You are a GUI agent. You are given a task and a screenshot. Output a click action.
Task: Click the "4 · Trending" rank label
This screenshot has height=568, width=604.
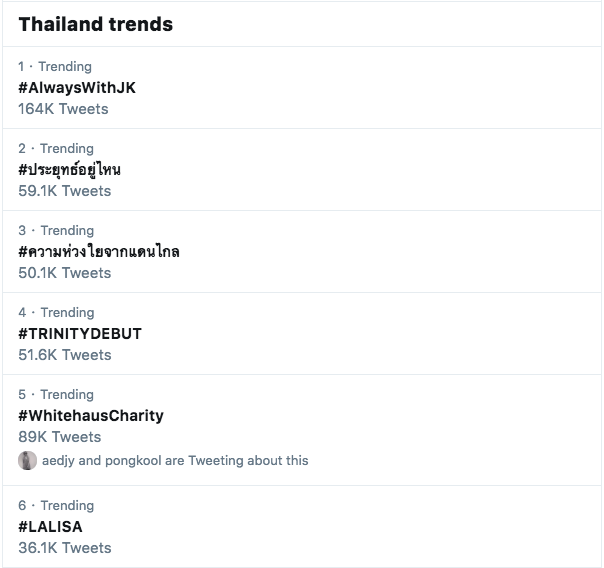pyautogui.click(x=56, y=313)
